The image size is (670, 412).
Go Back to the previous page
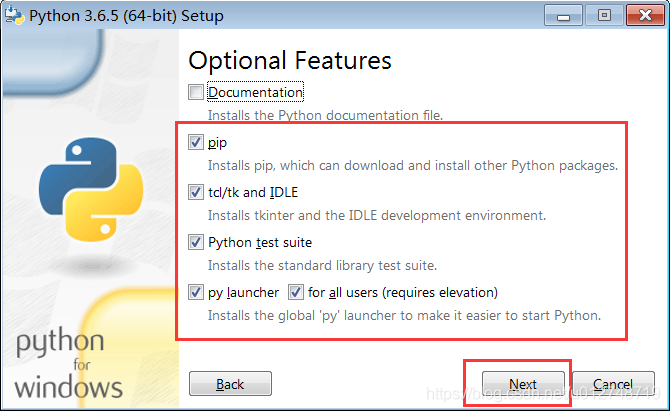[x=230, y=384]
